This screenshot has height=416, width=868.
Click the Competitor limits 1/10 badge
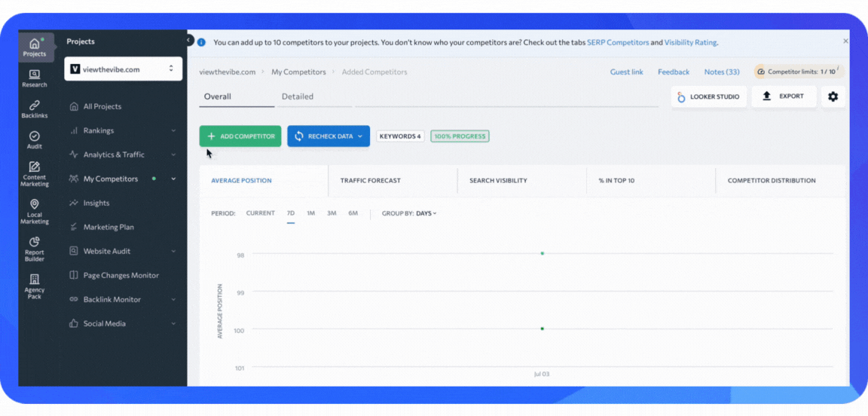click(799, 72)
